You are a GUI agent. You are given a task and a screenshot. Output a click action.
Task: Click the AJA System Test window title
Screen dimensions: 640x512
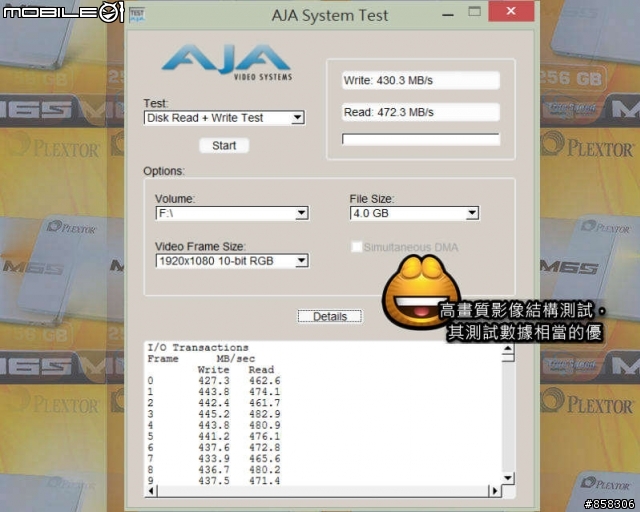[x=330, y=16]
